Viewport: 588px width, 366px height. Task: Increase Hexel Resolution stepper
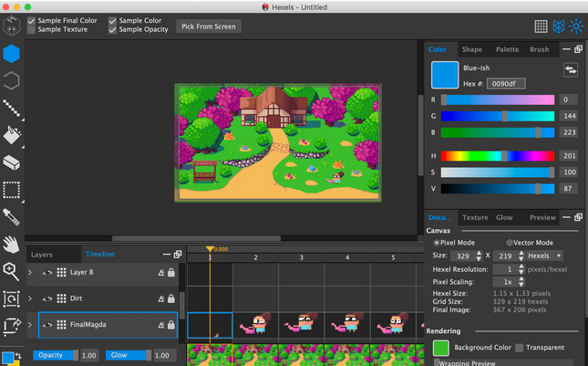pos(521,267)
